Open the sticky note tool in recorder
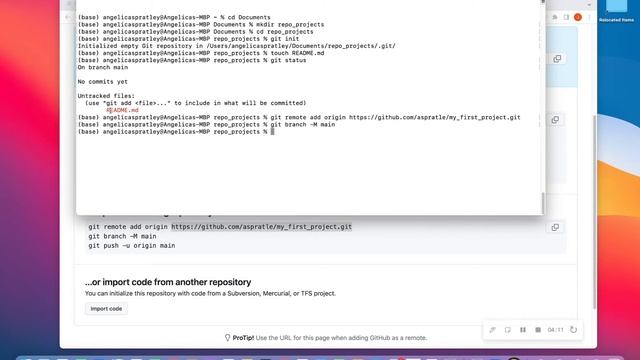This screenshot has width=640, height=360. 508,330
